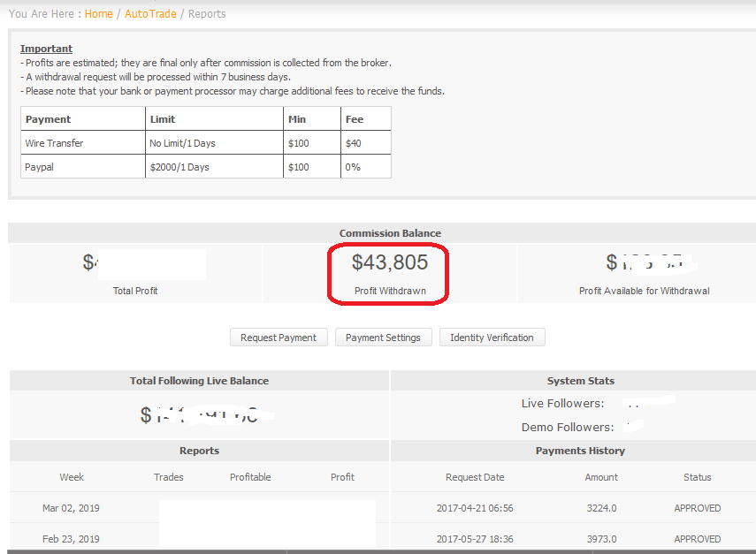The width and height of the screenshot is (756, 554).
Task: Click the Total Profit label
Action: [x=135, y=291]
